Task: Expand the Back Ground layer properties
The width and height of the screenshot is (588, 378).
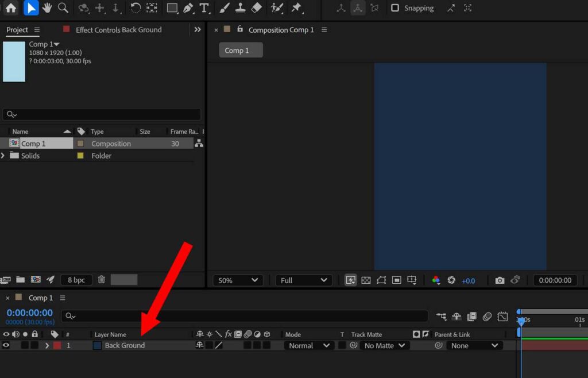Action: coord(47,345)
